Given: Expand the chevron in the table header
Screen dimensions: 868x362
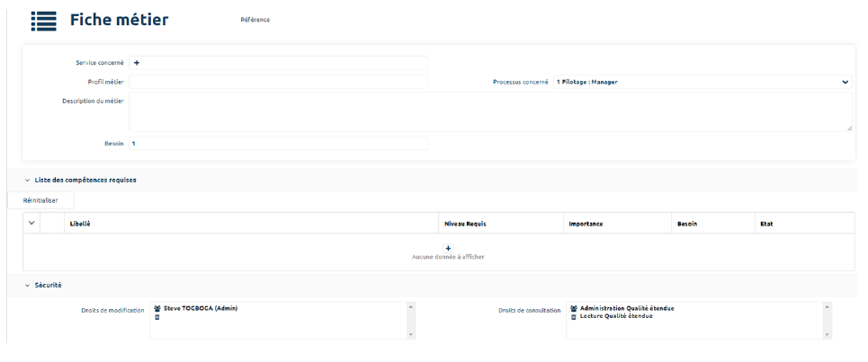Looking at the screenshot, I should (x=31, y=223).
